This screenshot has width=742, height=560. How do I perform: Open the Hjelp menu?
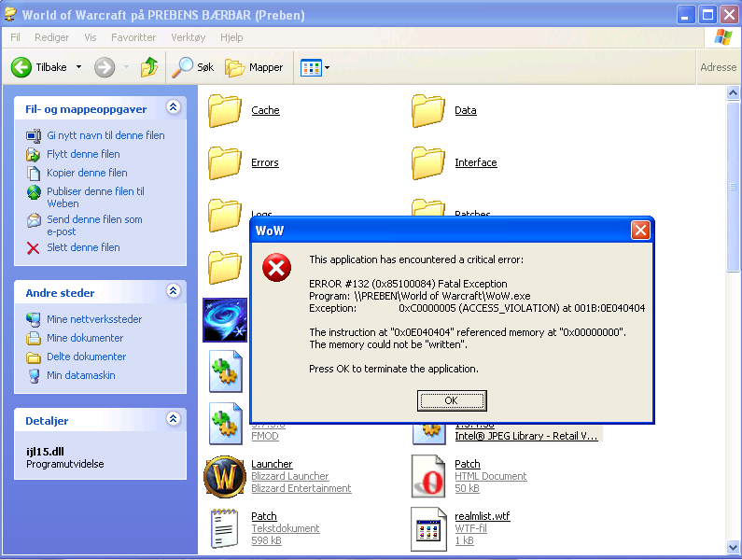(x=231, y=37)
